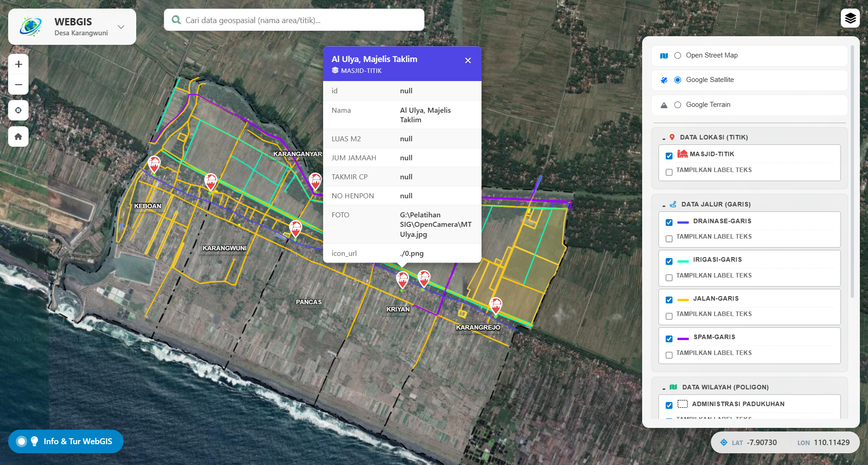
Task: Click the Info & Tur WebGIS button
Action: coord(66,441)
